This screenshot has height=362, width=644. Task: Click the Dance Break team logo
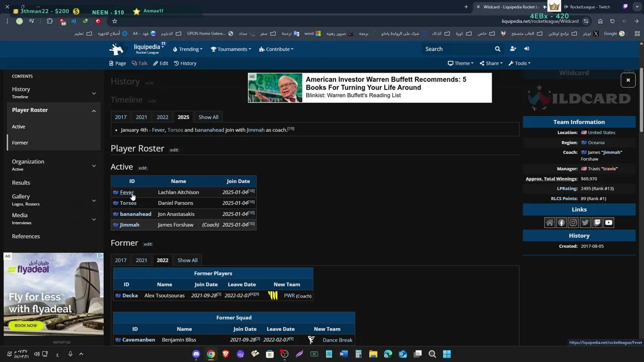pyautogui.click(x=311, y=340)
